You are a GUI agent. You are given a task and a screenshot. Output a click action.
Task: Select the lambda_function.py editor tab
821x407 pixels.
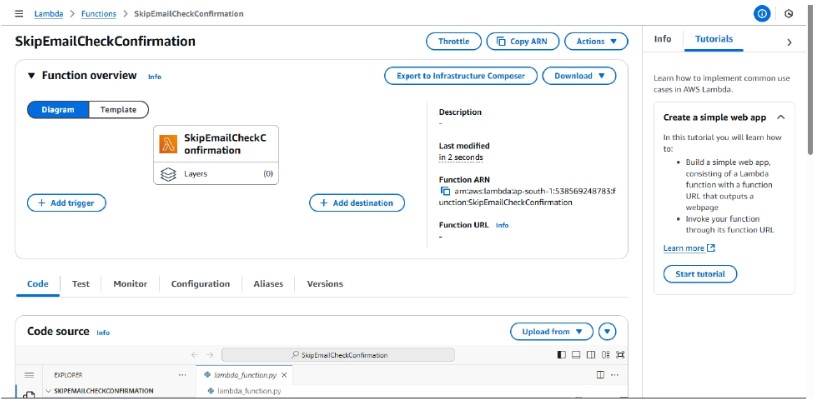(245, 375)
